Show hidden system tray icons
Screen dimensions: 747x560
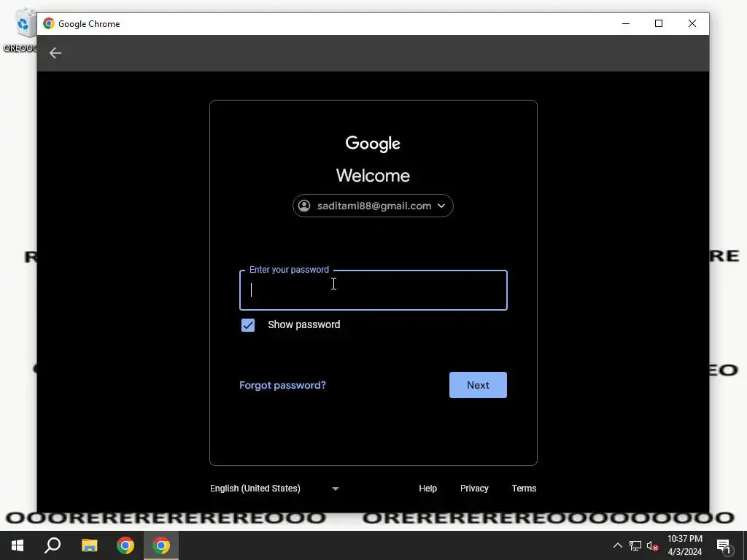(617, 545)
